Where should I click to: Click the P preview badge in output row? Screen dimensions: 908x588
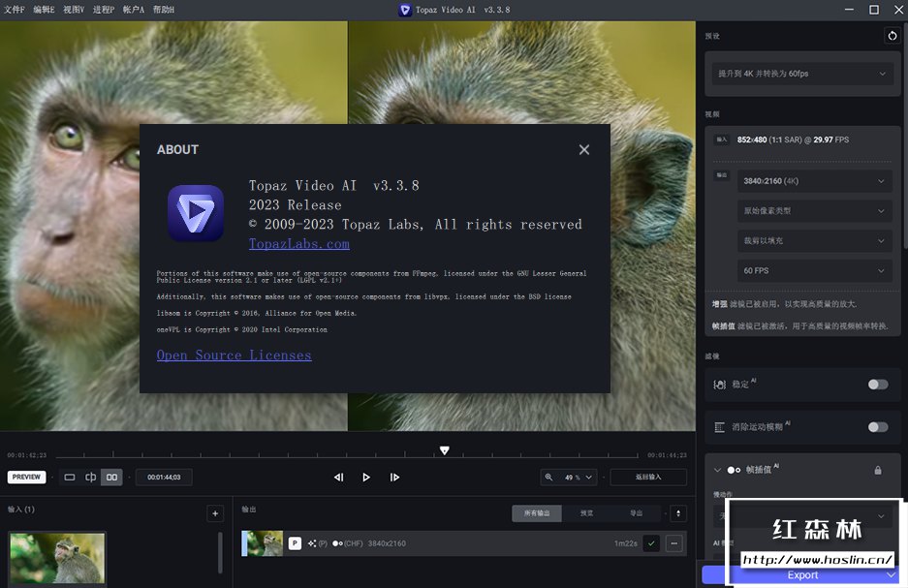(295, 543)
